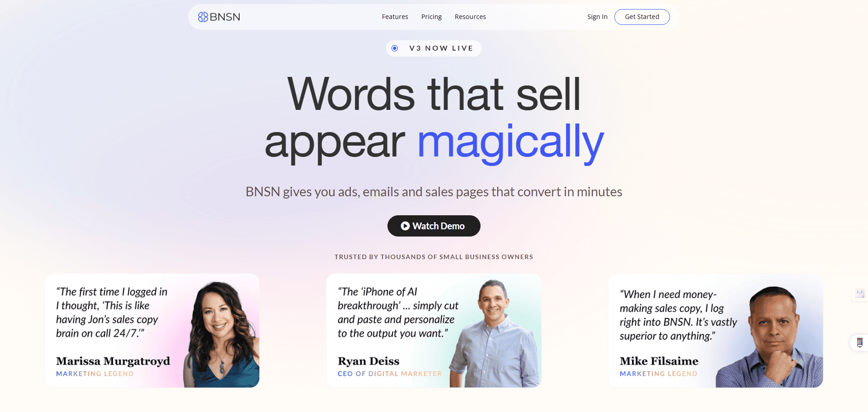Screen dimensions: 868x412
Task: Click the pencil clipper icon on the right edge
Action: coord(859,342)
